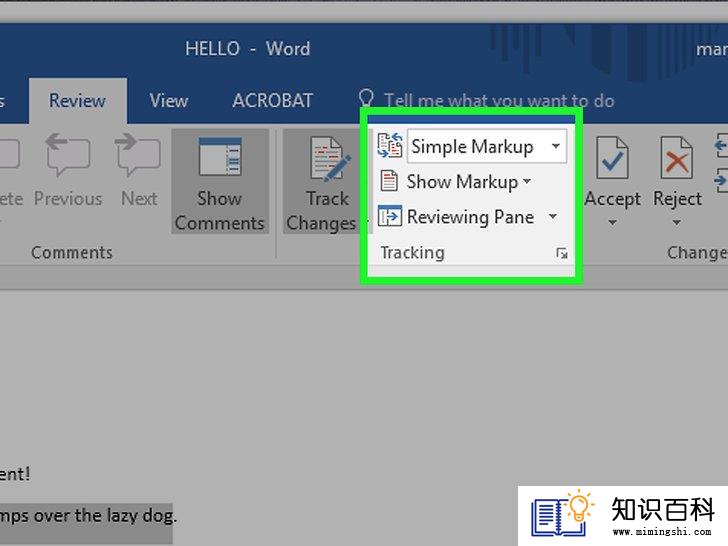Click the Track Changes dropdown arrow

pyautogui.click(x=367, y=222)
